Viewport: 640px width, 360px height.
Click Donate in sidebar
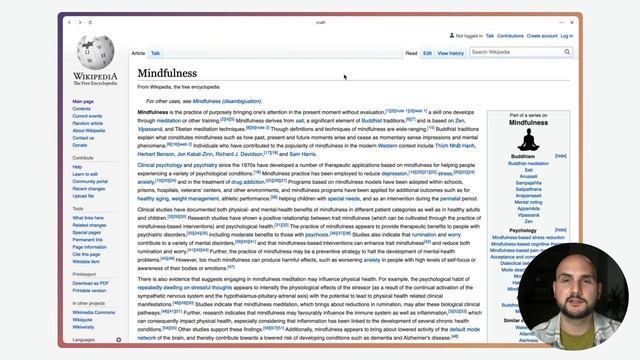[x=80, y=145]
